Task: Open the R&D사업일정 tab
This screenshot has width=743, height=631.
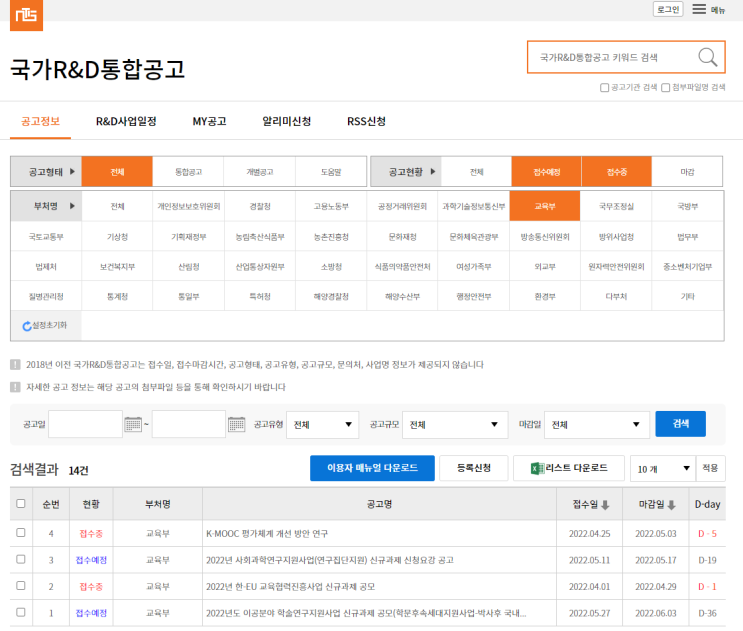Action: [x=126, y=121]
